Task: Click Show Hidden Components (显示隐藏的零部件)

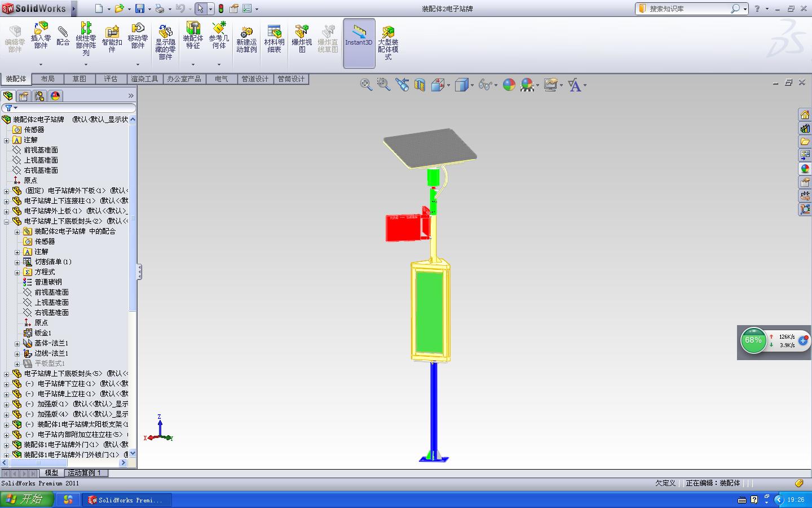Action: [x=165, y=42]
